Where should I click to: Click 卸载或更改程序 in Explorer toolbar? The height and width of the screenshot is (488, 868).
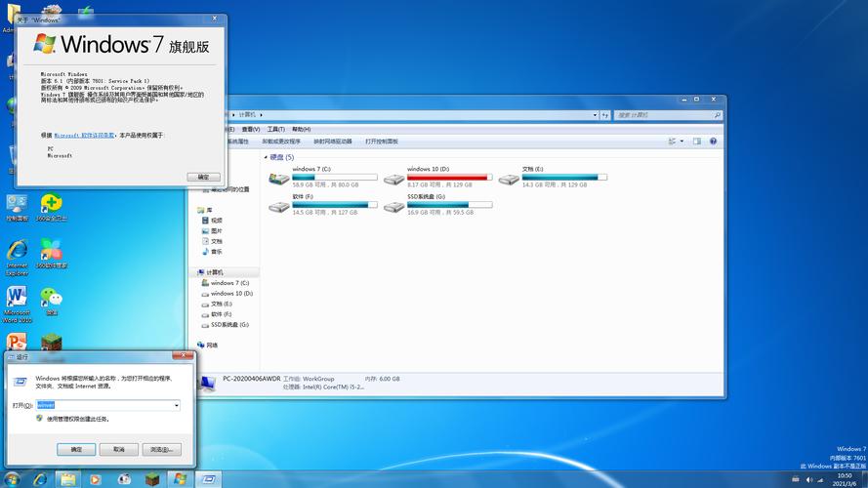pyautogui.click(x=281, y=142)
